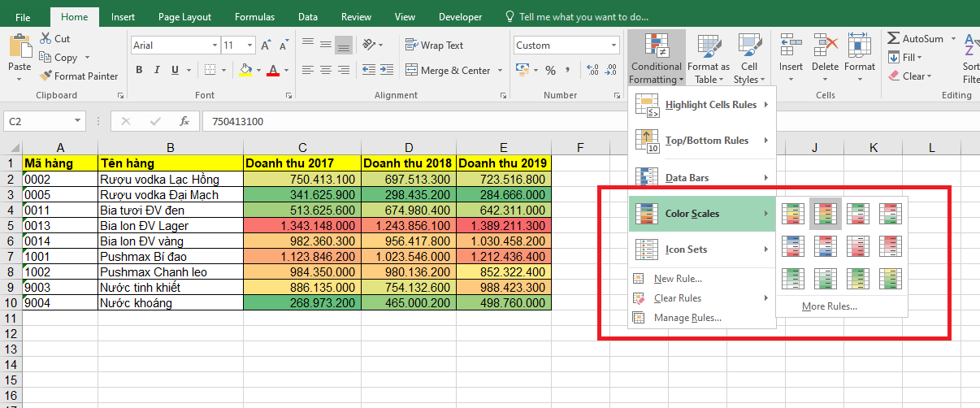Open the Arial font name dropdown

click(215, 46)
